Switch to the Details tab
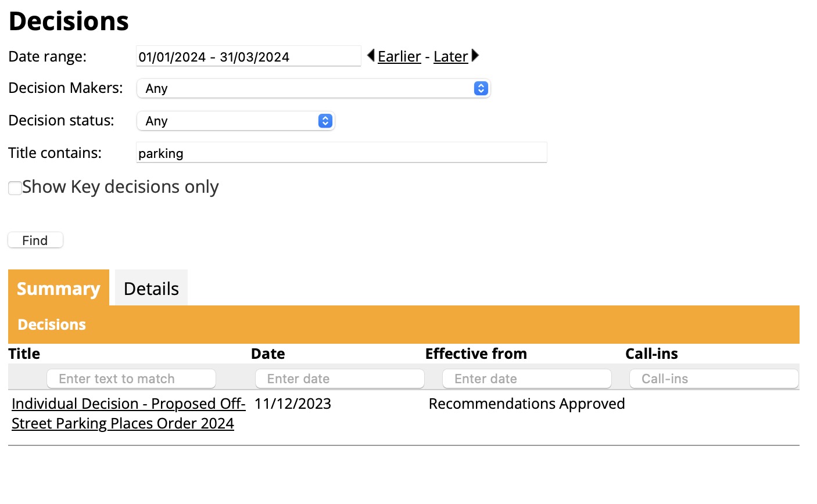Image resolution: width=817 pixels, height=504 pixels. click(151, 289)
